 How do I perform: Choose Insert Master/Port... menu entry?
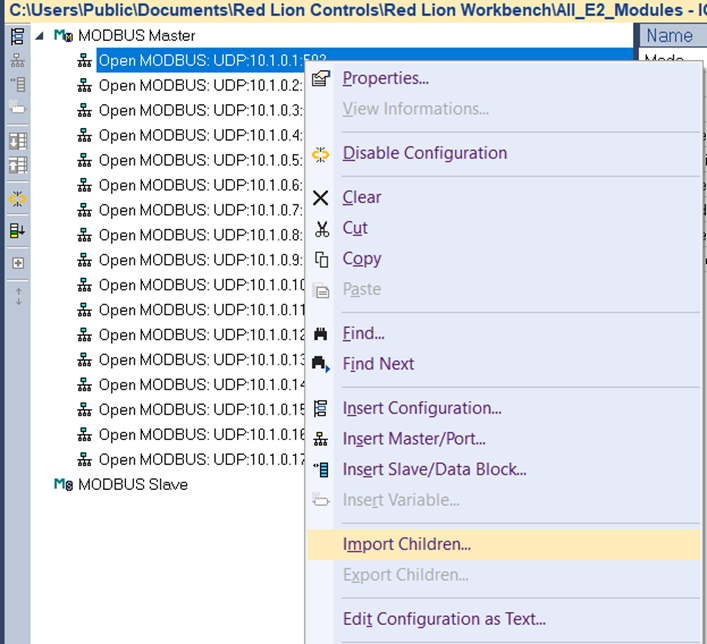(504, 439)
